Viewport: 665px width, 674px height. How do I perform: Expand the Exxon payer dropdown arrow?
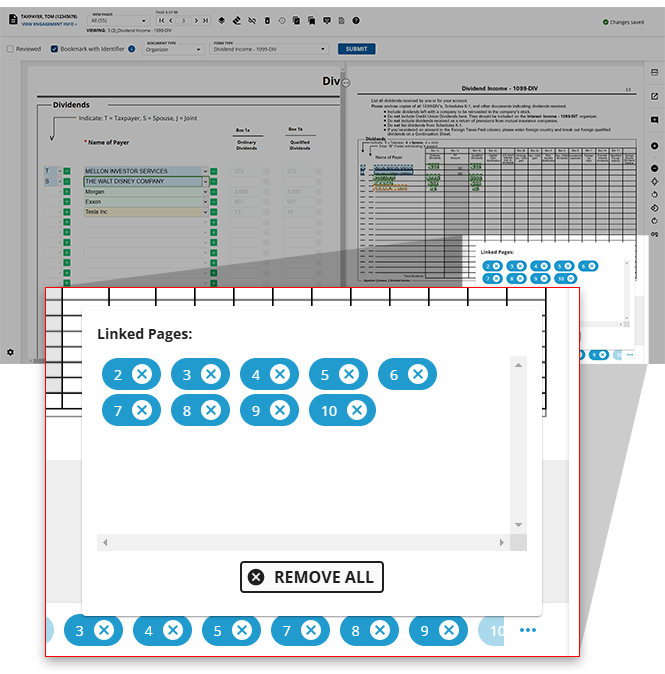coord(205,202)
